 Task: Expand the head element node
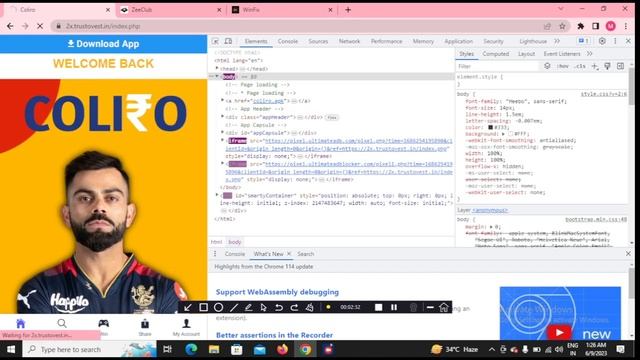coord(217,69)
